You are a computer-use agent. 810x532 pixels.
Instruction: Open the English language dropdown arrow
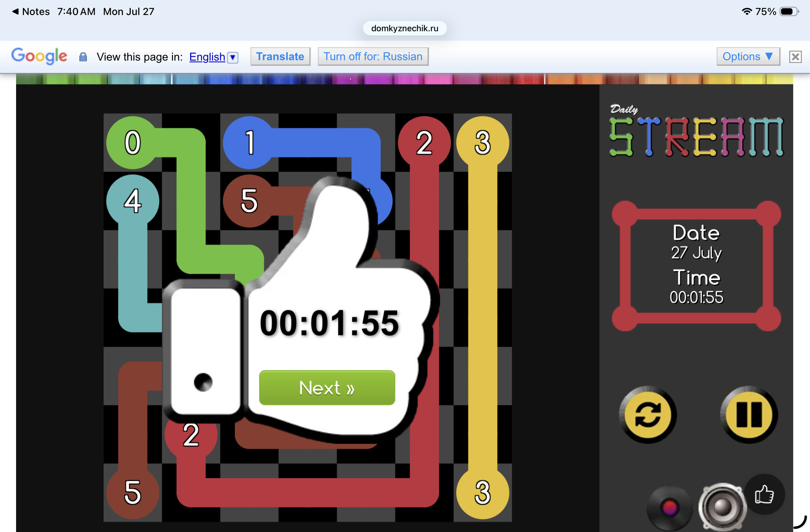233,57
